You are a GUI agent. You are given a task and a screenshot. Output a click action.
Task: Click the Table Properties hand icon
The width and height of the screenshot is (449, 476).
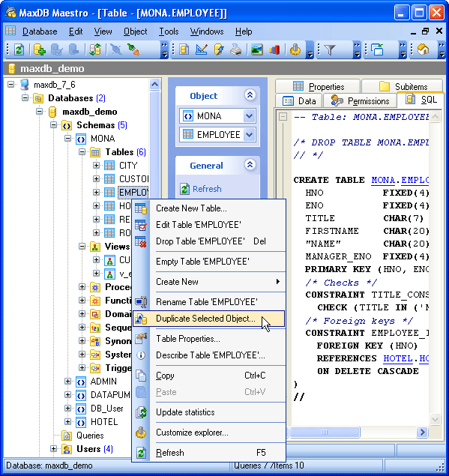(x=141, y=338)
